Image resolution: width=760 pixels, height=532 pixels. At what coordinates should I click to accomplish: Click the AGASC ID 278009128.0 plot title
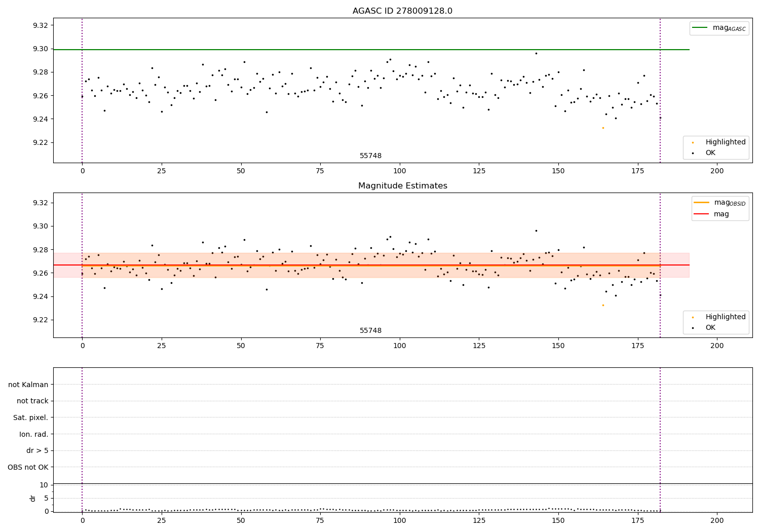click(x=402, y=11)
